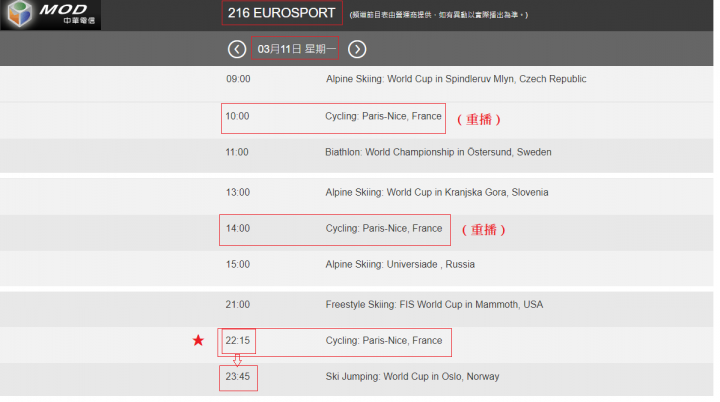Click the red star marker

point(198,340)
